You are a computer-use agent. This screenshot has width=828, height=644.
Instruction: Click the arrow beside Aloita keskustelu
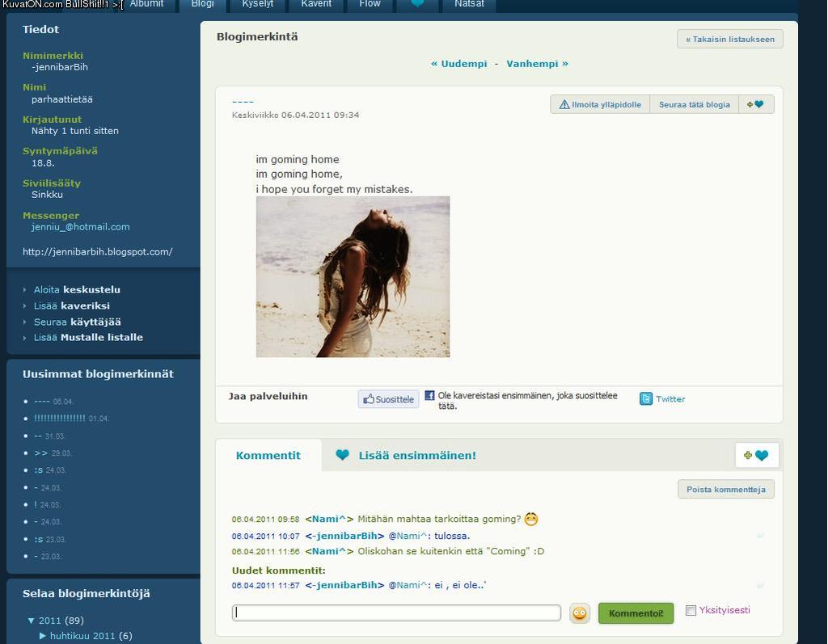coord(25,290)
